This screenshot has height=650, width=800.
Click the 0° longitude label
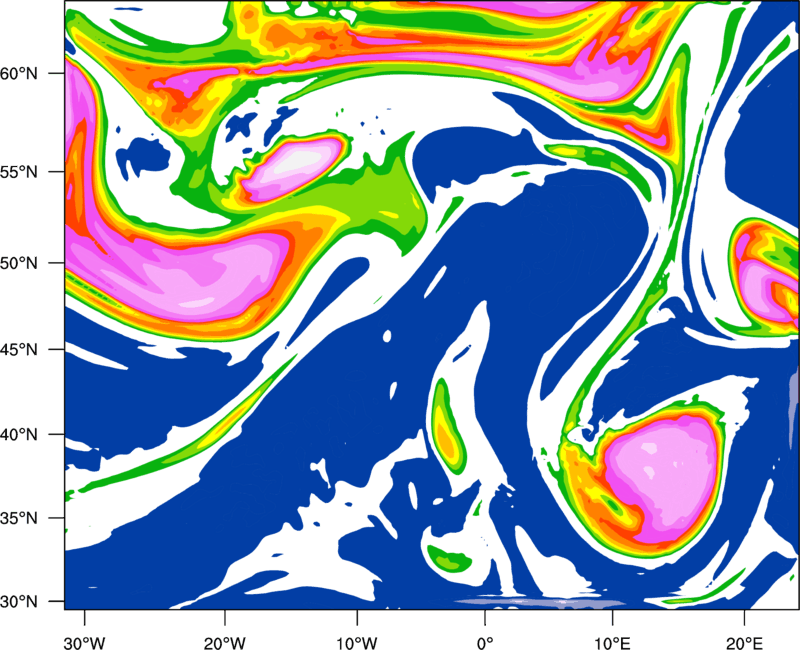click(485, 643)
